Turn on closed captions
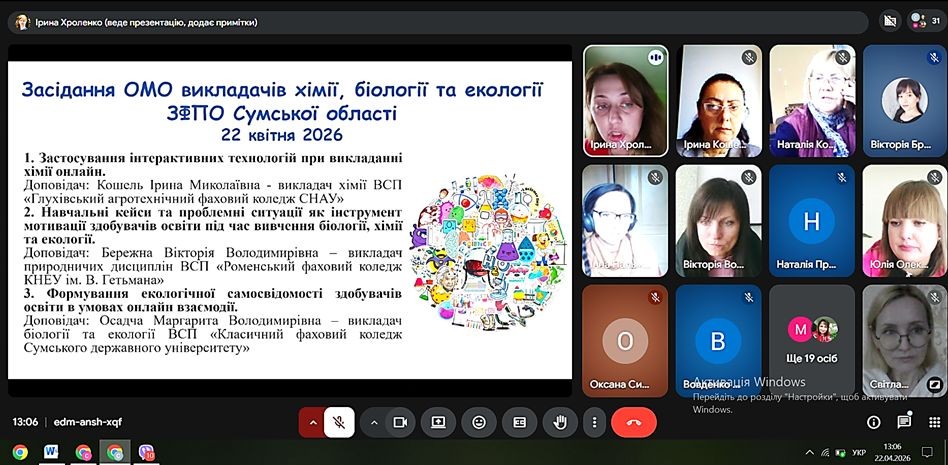The width and height of the screenshot is (948, 465). 519,422
